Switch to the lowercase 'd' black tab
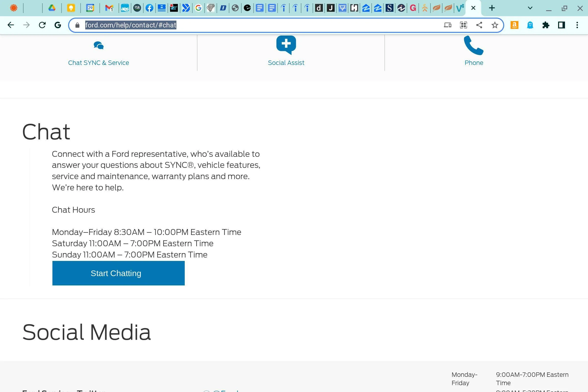Image resolution: width=588 pixels, height=392 pixels. (318, 8)
